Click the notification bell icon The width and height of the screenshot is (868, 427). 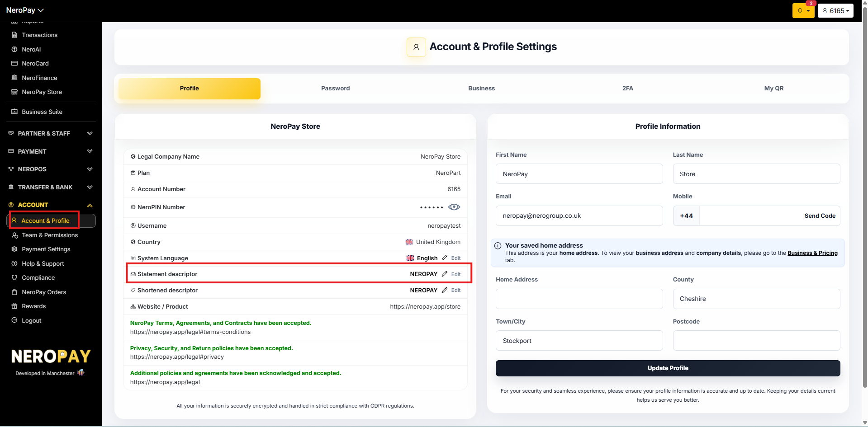(x=800, y=10)
